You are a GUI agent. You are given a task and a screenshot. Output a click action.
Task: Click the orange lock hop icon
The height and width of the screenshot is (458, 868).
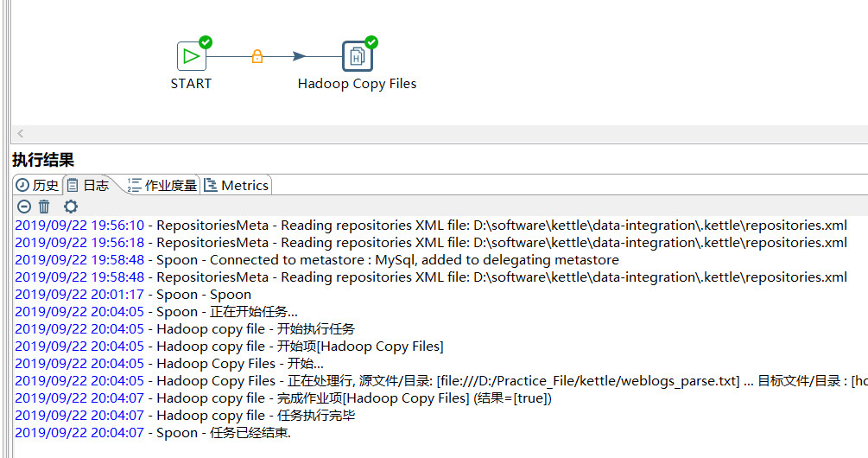pyautogui.click(x=257, y=56)
